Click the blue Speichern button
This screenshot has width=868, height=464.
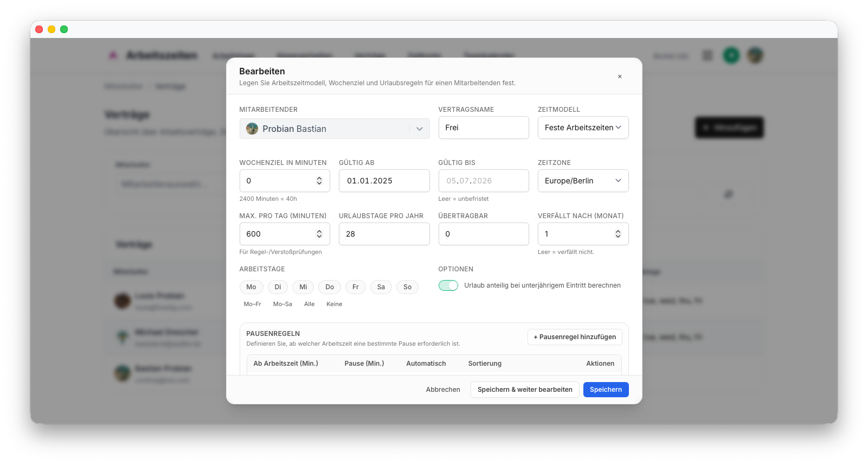pos(606,390)
